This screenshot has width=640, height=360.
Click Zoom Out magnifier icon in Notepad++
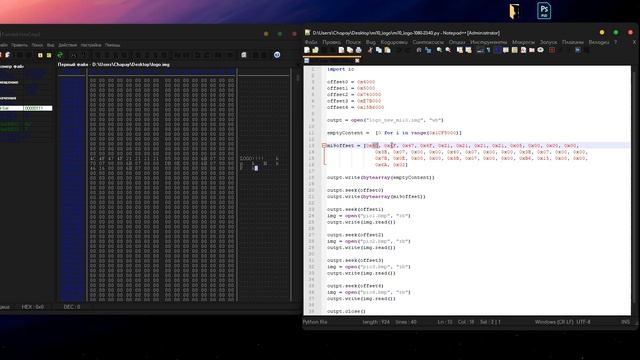(x=448, y=50)
